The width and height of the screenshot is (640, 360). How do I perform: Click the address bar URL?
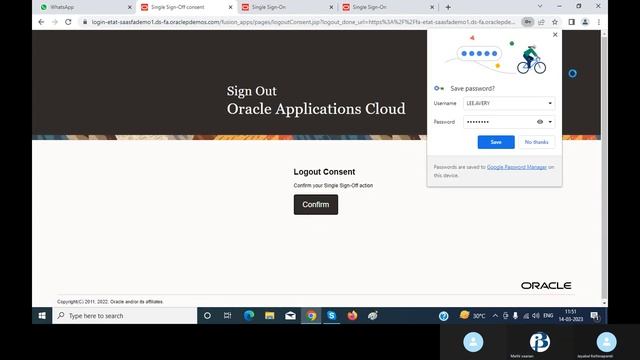pyautogui.click(x=303, y=22)
